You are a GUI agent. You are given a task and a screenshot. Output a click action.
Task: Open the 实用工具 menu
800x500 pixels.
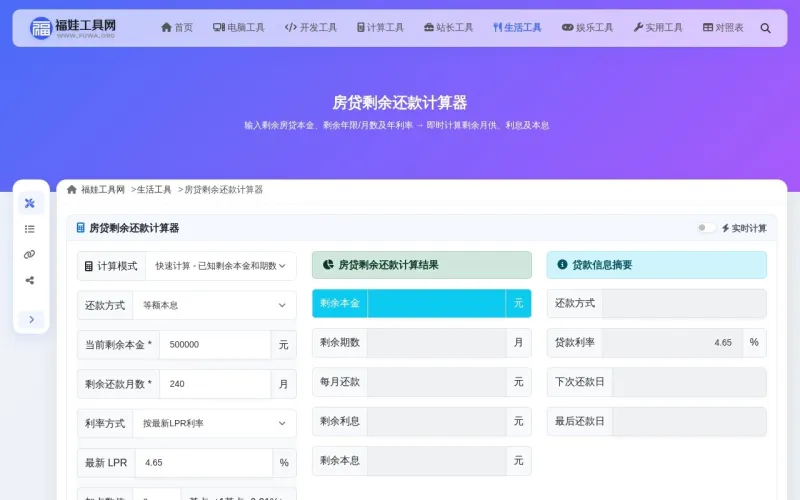[x=658, y=28]
